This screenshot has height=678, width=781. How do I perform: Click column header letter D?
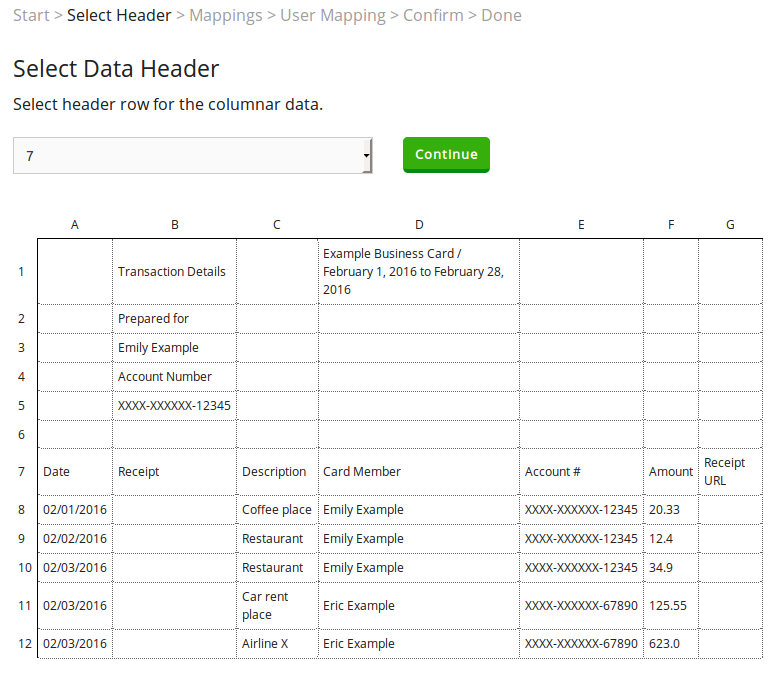(x=419, y=225)
